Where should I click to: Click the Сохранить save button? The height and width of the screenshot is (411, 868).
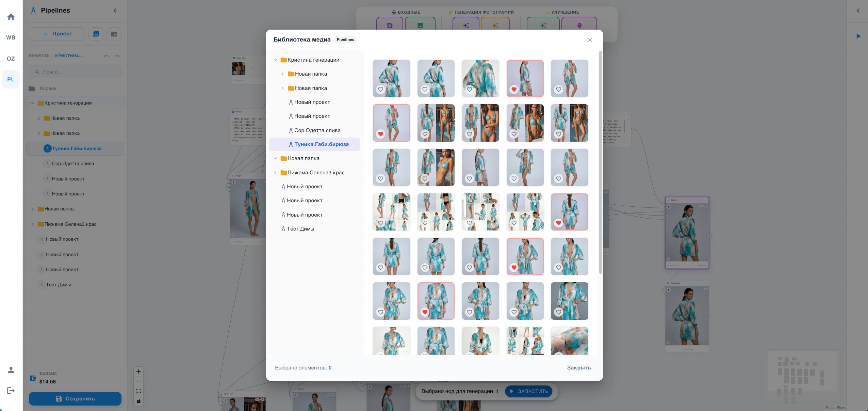tap(75, 399)
